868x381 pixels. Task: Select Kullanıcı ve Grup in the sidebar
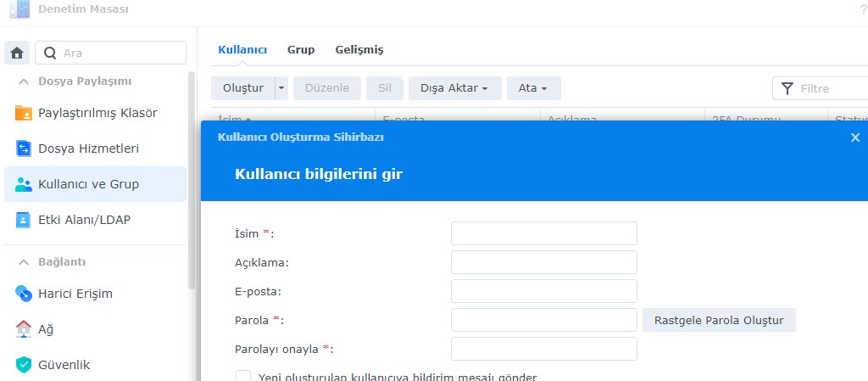click(x=95, y=184)
